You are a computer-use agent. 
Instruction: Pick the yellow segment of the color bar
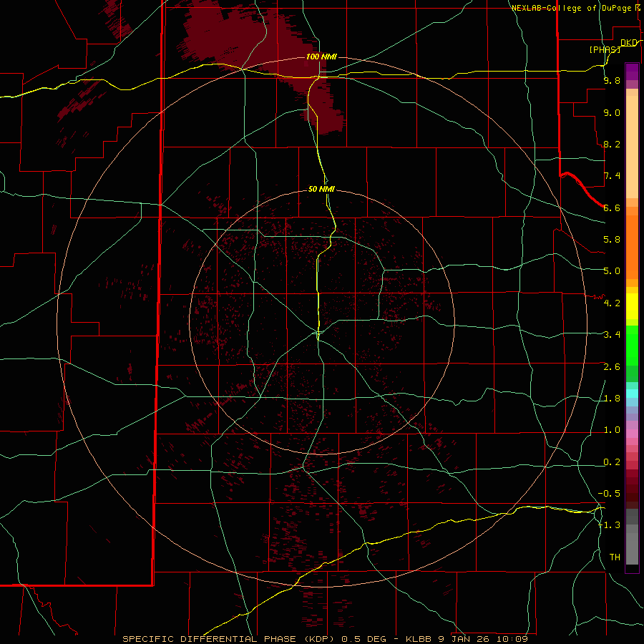[632, 306]
